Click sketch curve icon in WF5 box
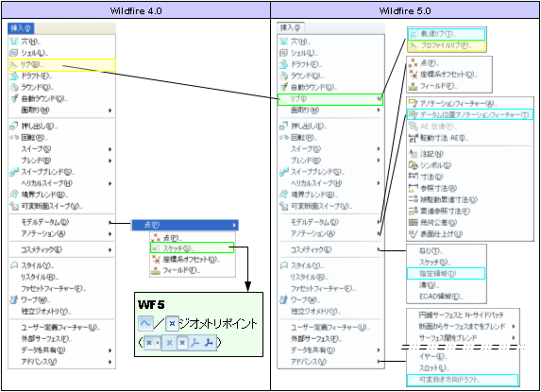This screenshot has height=392, width=541. pyautogui.click(x=145, y=323)
